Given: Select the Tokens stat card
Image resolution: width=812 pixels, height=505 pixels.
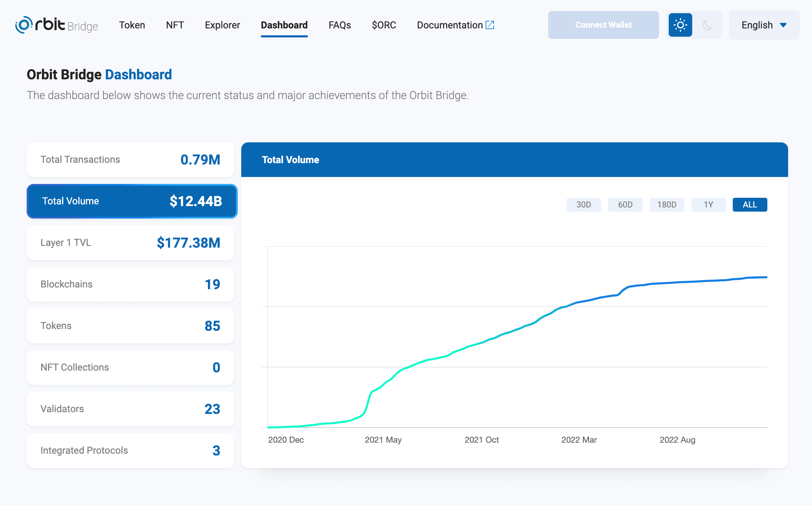Looking at the screenshot, I should tap(130, 326).
